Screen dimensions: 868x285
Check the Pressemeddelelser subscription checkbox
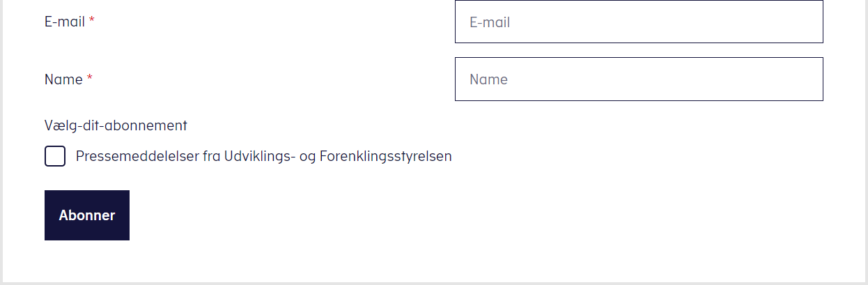55,156
